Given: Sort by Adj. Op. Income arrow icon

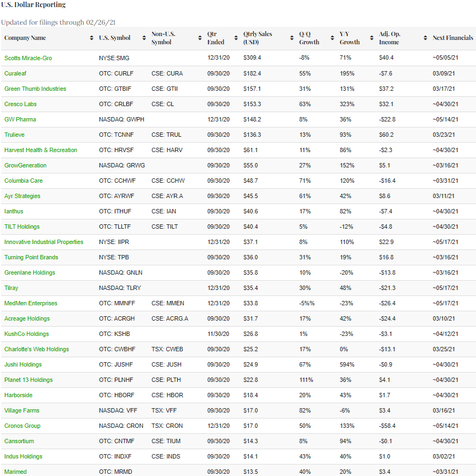Looking at the screenshot, I should 425,38.
